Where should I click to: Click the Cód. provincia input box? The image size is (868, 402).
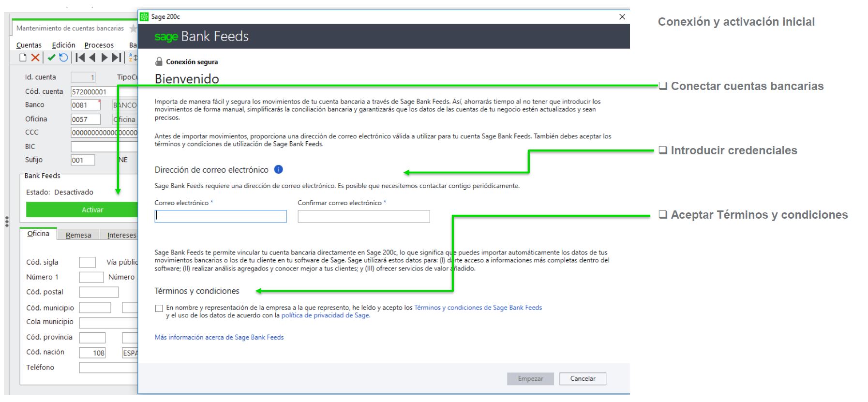(92, 338)
